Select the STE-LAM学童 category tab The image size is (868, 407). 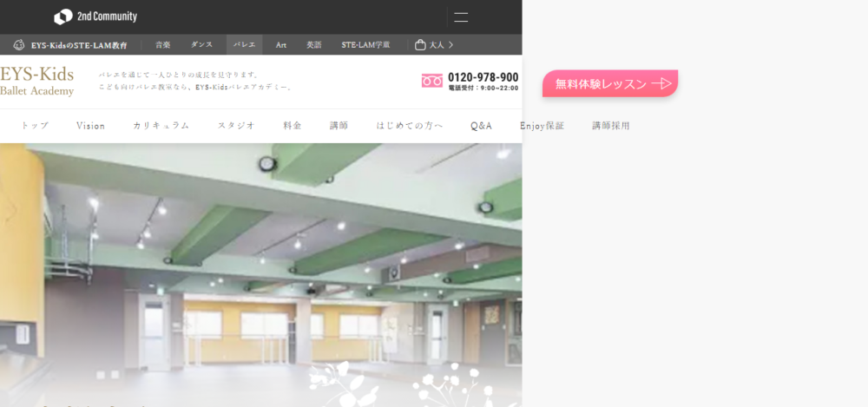click(365, 45)
